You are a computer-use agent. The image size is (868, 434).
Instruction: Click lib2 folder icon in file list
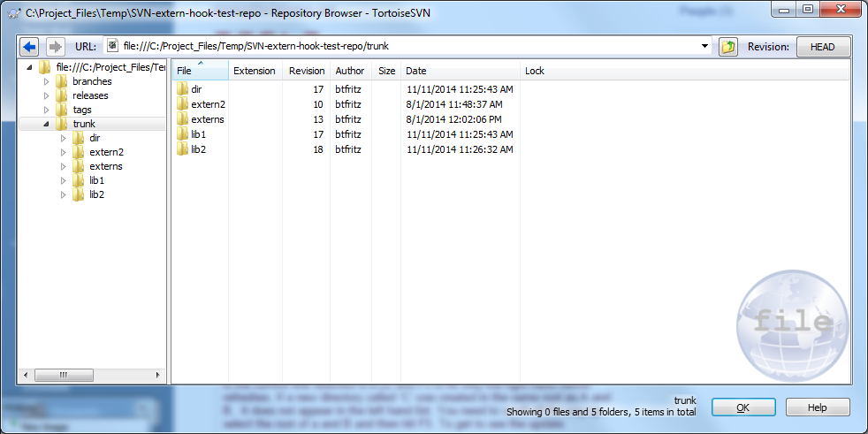[x=183, y=149]
